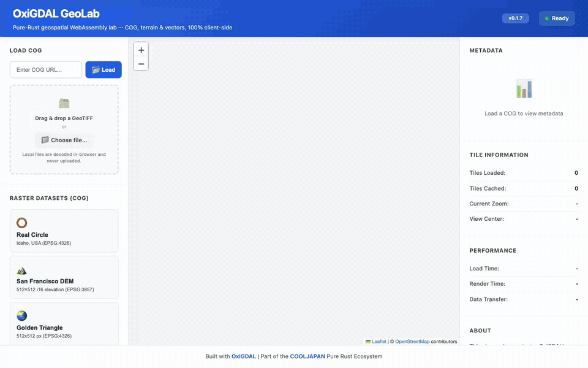
Task: Open the Leaflet attribution link
Action: point(379,342)
